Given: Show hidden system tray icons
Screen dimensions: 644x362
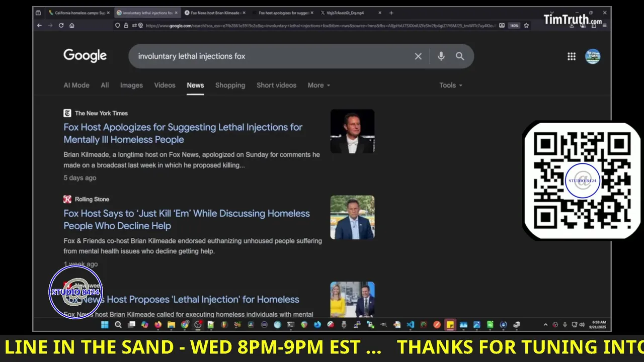Looking at the screenshot, I should coord(546,325).
